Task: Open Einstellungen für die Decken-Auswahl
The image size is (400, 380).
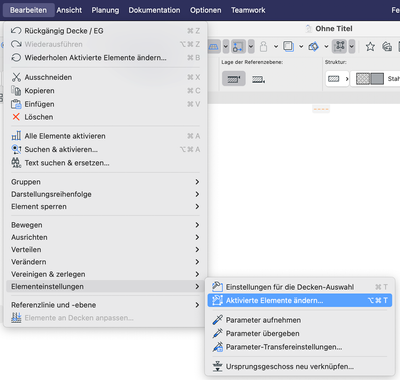Action: click(300, 287)
